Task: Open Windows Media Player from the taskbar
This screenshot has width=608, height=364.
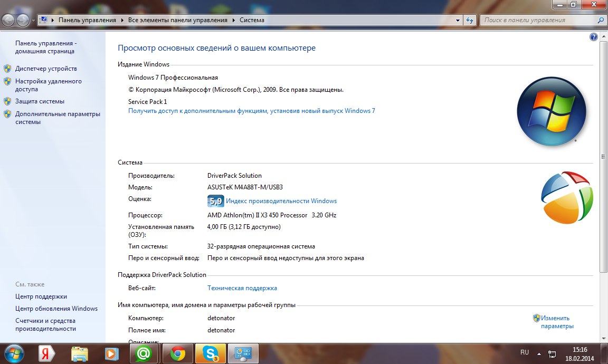Action: tap(112, 353)
